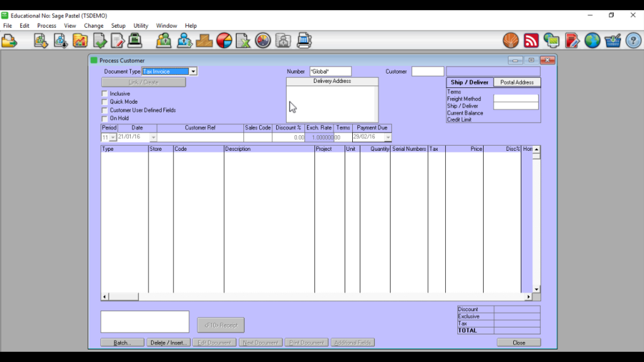Click the Help question mark icon
Image resolution: width=644 pixels, height=362 pixels.
pyautogui.click(x=633, y=40)
